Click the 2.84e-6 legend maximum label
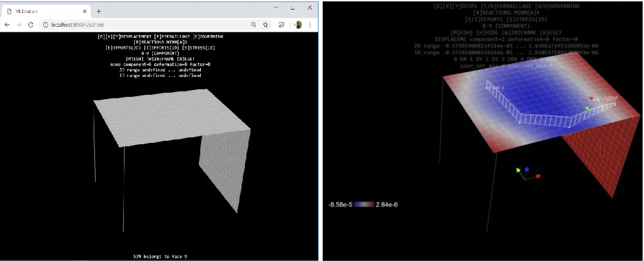644x261 pixels. [387, 205]
